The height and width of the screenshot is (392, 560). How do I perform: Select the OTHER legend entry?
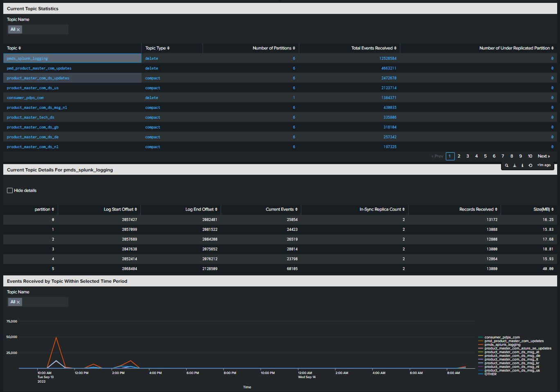point(490,374)
